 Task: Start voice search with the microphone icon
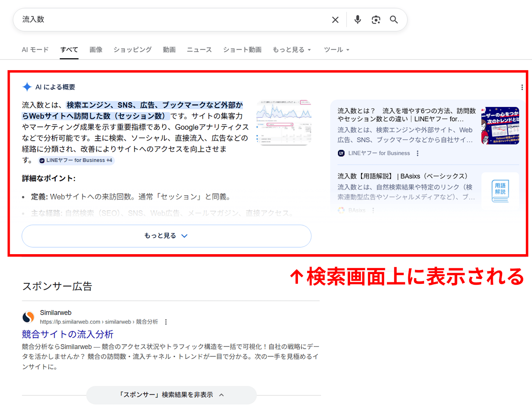click(x=357, y=20)
